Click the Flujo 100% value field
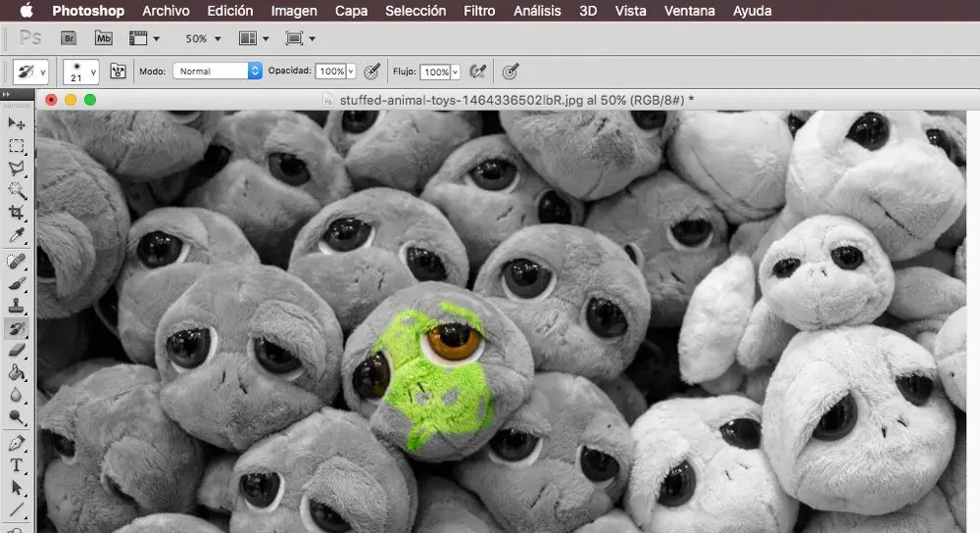This screenshot has width=980, height=533. coord(436,72)
